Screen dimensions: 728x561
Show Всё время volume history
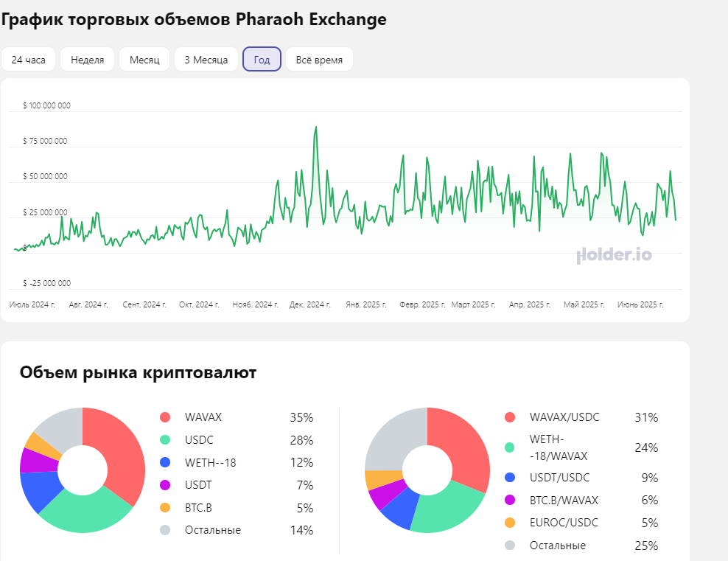[x=320, y=60]
